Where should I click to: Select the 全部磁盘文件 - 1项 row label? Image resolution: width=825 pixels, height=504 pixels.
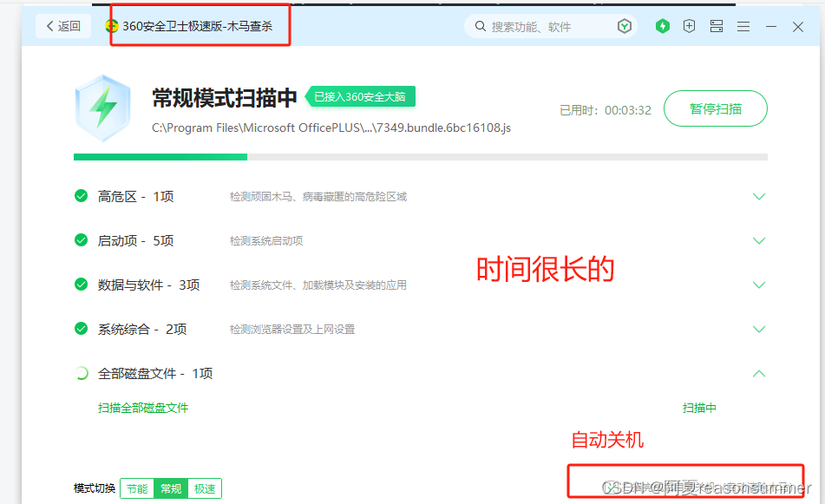pos(155,374)
